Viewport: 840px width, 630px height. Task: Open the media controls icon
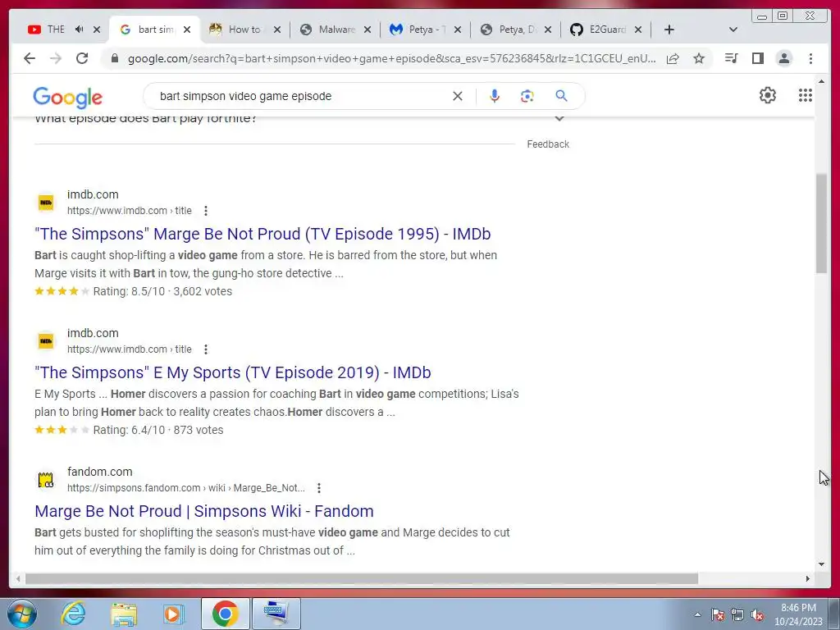[x=731, y=58]
